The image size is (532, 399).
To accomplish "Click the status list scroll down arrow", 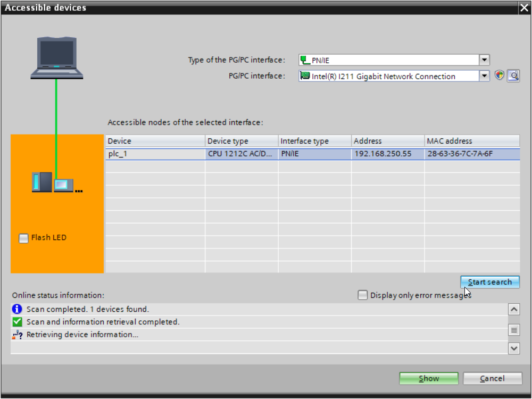I will pyautogui.click(x=514, y=348).
